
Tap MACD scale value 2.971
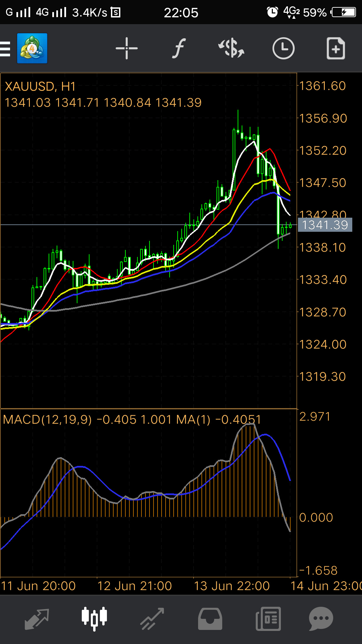pos(315,417)
